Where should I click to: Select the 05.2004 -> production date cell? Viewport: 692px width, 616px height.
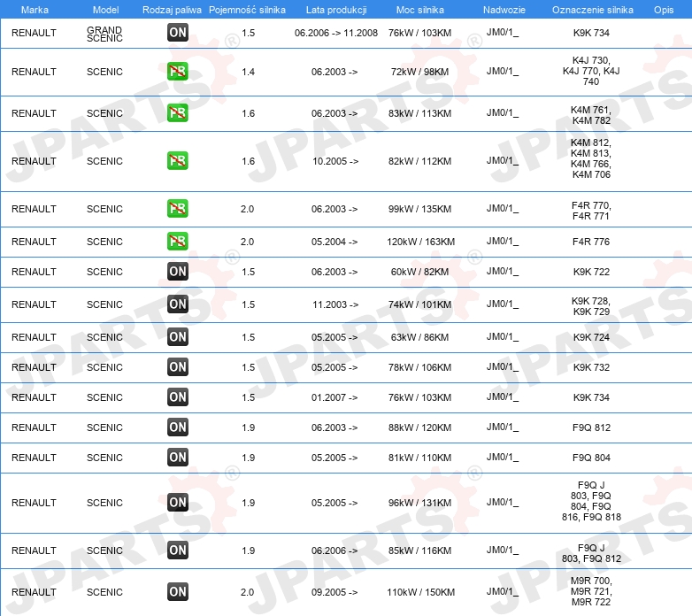334,242
